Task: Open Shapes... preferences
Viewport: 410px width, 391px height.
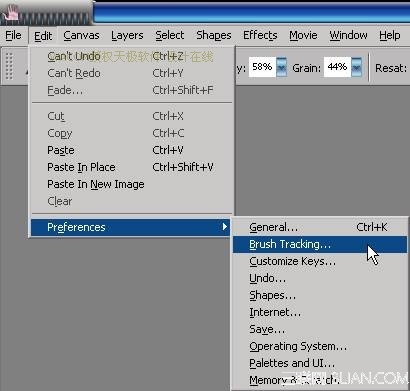Action: pyautogui.click(x=320, y=295)
